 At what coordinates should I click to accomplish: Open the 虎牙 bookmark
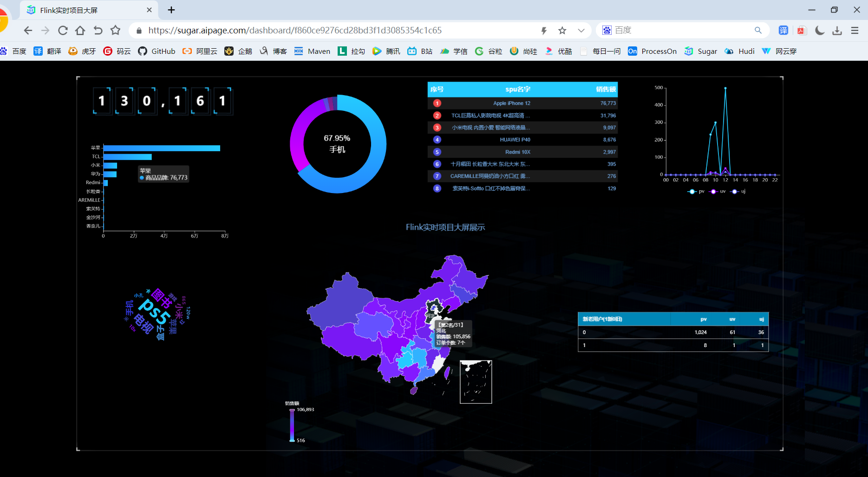tap(82, 51)
